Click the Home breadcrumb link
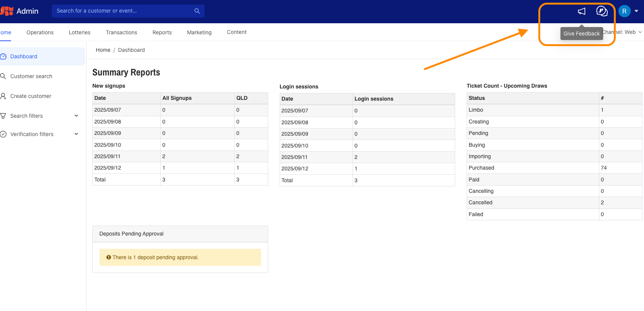The height and width of the screenshot is (311, 644). [103, 50]
